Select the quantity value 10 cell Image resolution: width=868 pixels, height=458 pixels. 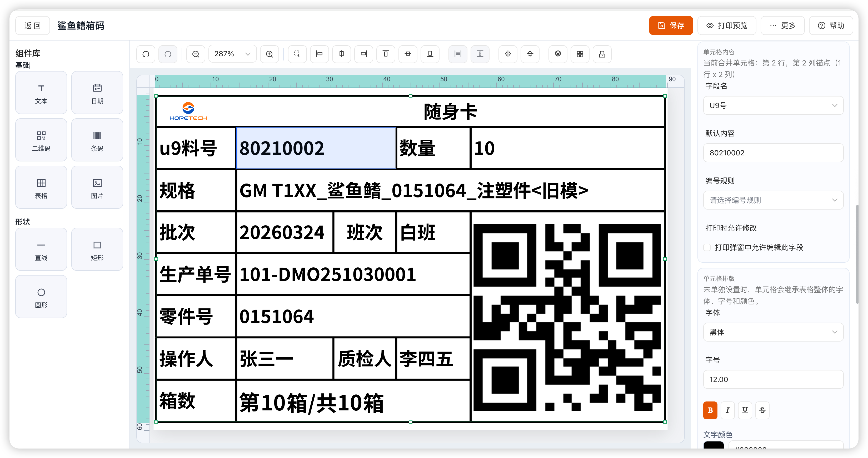click(x=567, y=148)
